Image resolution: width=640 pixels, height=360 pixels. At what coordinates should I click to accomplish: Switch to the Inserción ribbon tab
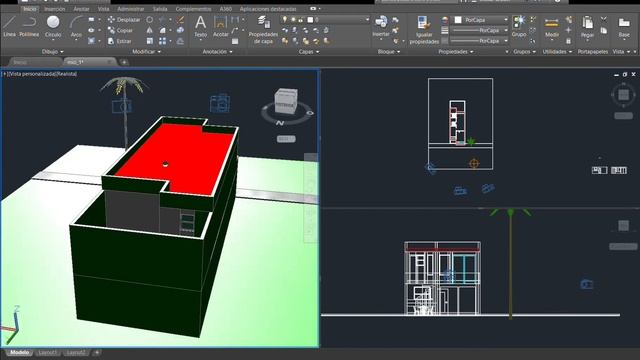pos(54,9)
